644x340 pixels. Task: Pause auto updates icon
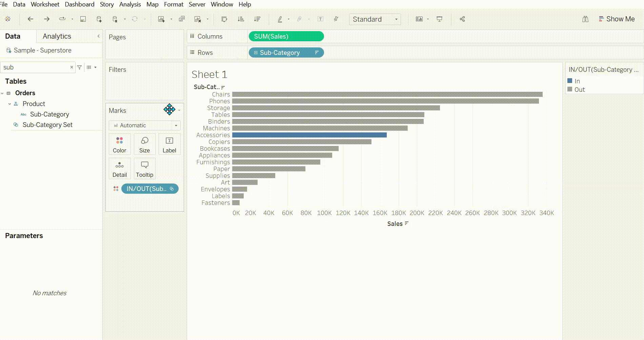pos(115,19)
